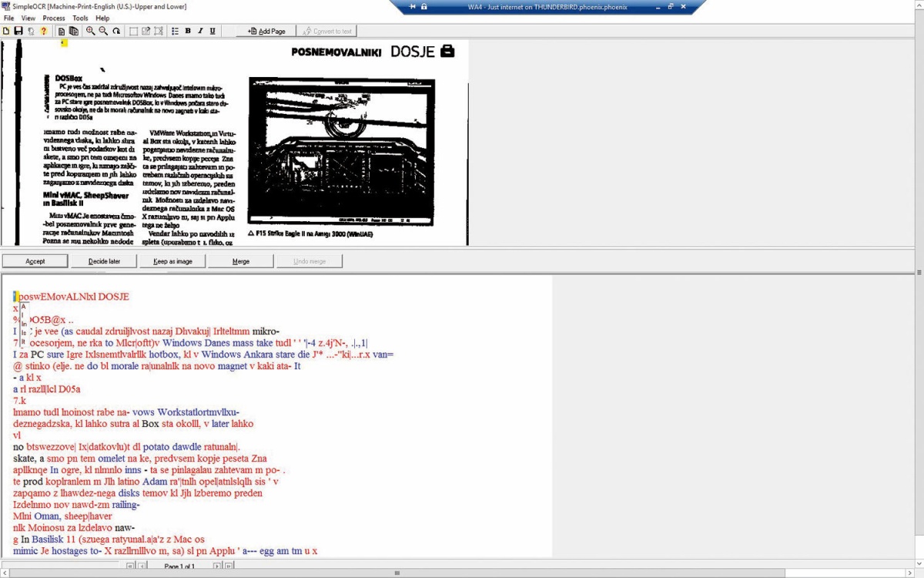The width and height of the screenshot is (924, 578).
Task: Click the lock icon in remote session bar
Action: (x=424, y=7)
